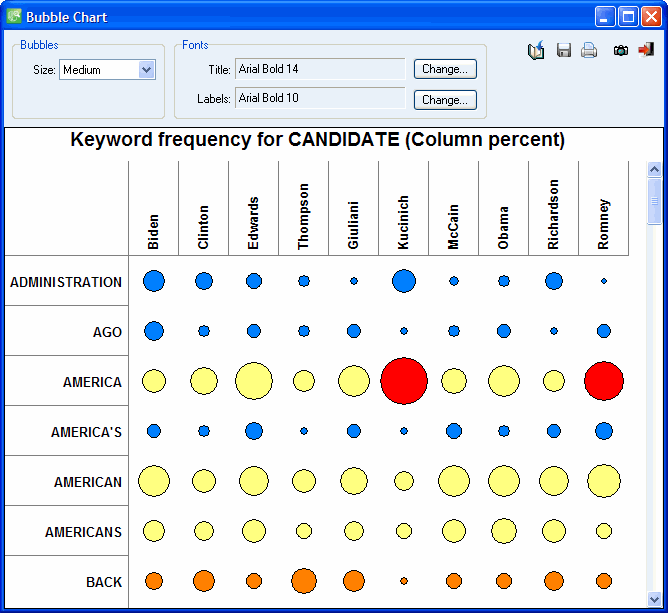Click the Title font field Arial Bold 14

click(x=320, y=69)
